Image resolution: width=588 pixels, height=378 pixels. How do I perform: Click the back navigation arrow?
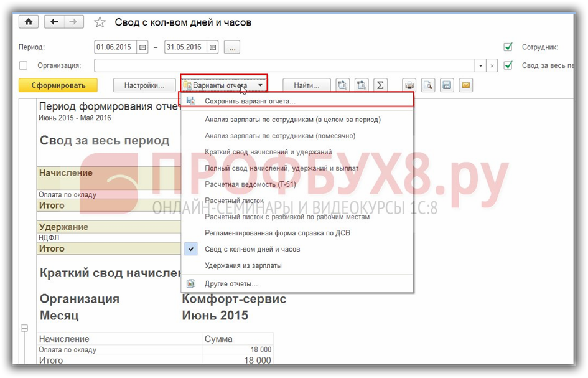54,22
